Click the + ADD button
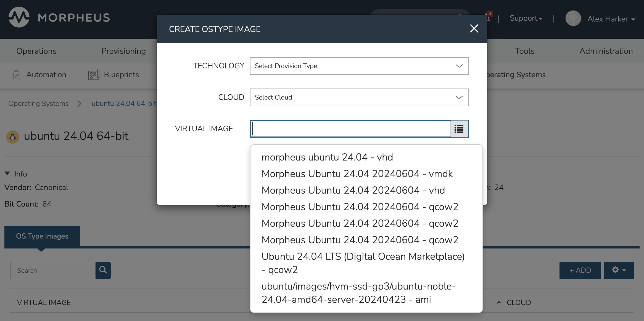Viewport: 644px width, 321px height. click(580, 270)
